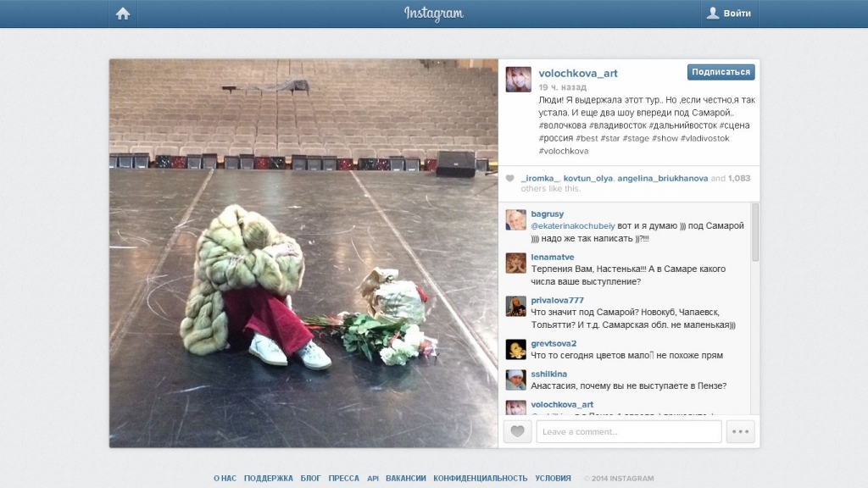The width and height of the screenshot is (868, 488).
Task: Open the Instagram logo link
Action: coord(433,14)
